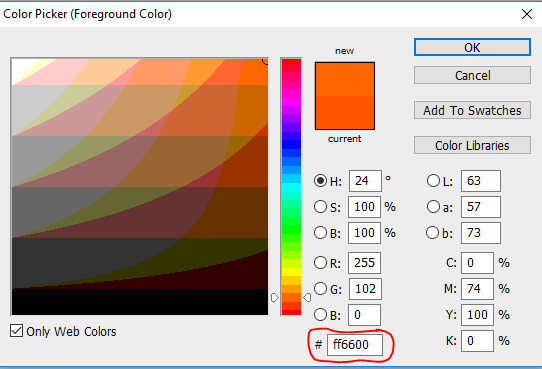Click the hex color ff6600 field

pyautogui.click(x=355, y=344)
